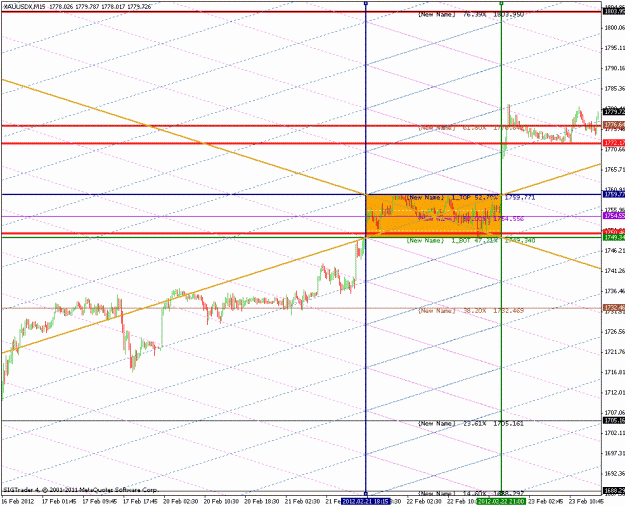Click the 17 Feb 17:45 time axis label
The image size is (625, 506).
(140, 501)
